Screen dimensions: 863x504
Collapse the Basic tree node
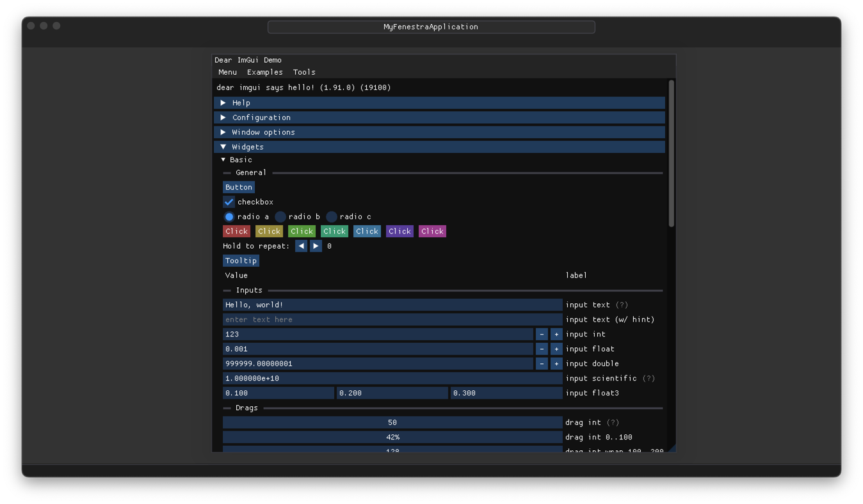[236, 159]
